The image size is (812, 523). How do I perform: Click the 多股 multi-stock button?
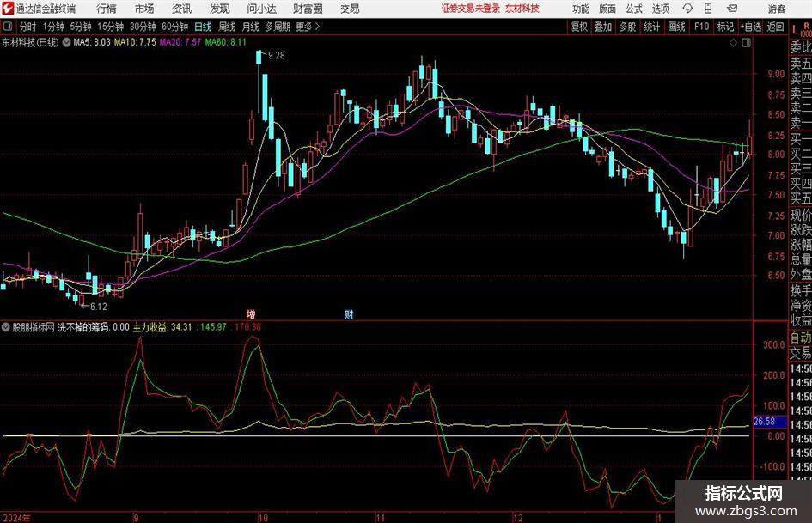click(x=627, y=27)
